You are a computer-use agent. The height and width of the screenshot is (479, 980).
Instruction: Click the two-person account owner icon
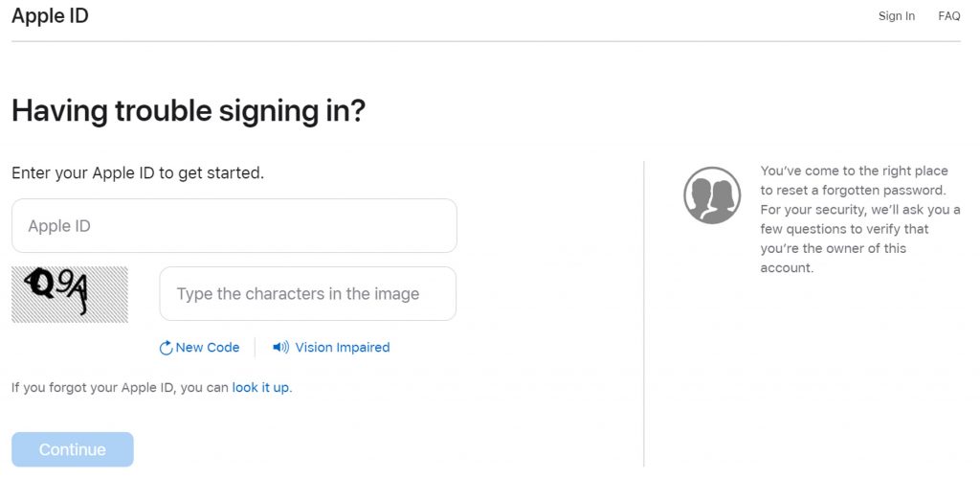712,195
